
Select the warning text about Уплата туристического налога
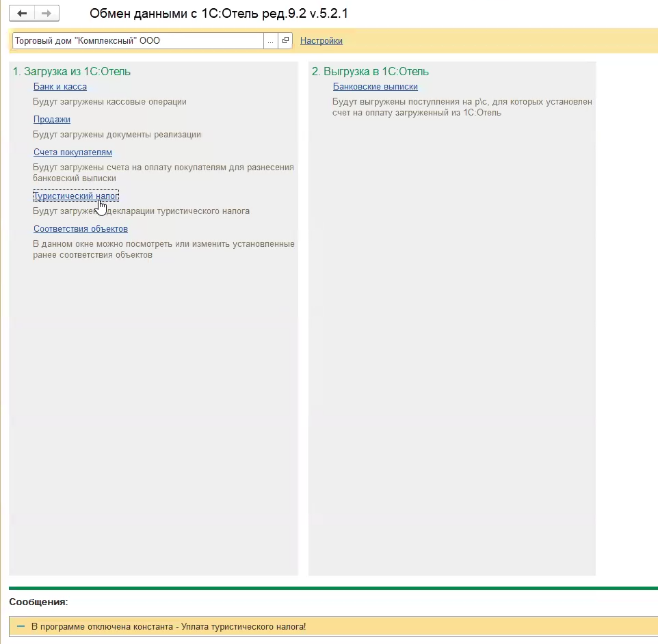(x=169, y=626)
